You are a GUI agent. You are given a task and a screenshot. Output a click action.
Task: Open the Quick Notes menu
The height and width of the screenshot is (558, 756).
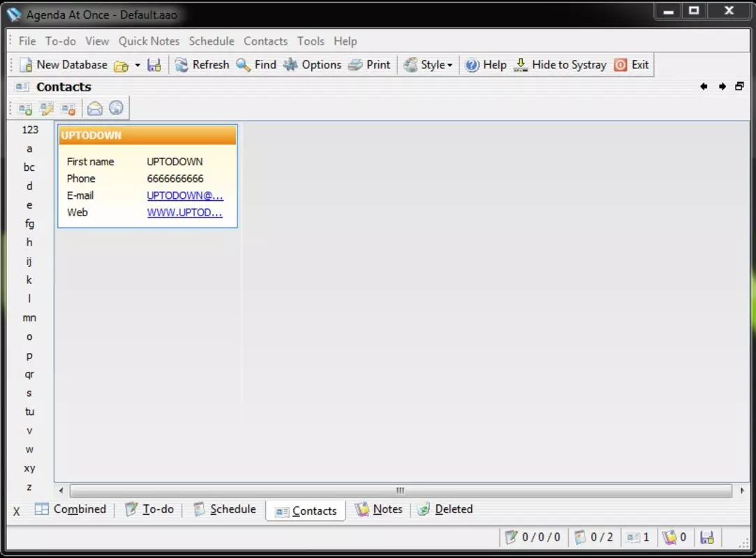[x=149, y=41]
